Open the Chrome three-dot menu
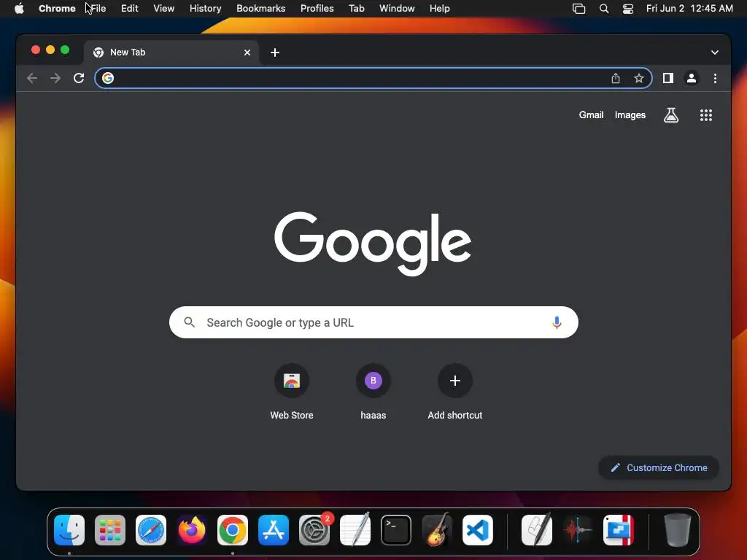Viewport: 747px width, 560px height. pos(715,78)
